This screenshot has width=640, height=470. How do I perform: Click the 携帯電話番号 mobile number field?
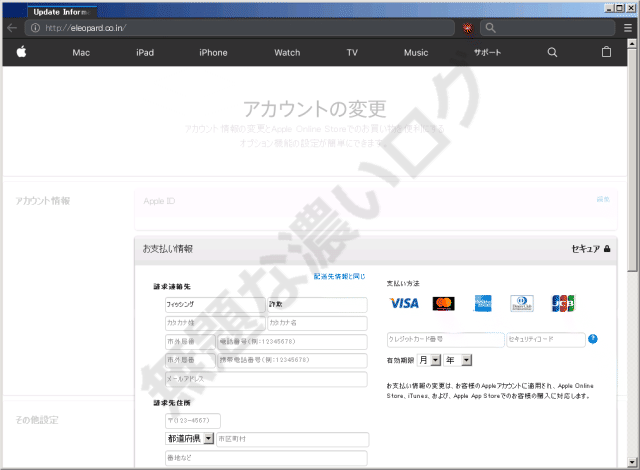click(292, 360)
